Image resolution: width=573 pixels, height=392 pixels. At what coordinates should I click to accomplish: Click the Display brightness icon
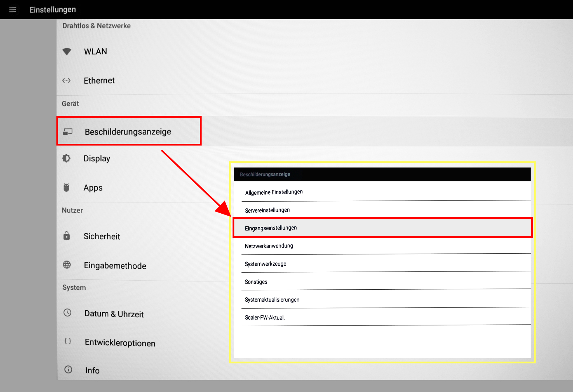67,159
